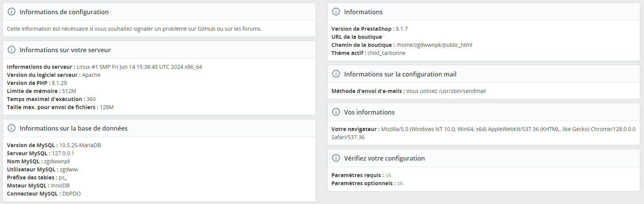Select the PHP version value 8.1.29
Viewport: 644px width, 204px height.
click(59, 83)
